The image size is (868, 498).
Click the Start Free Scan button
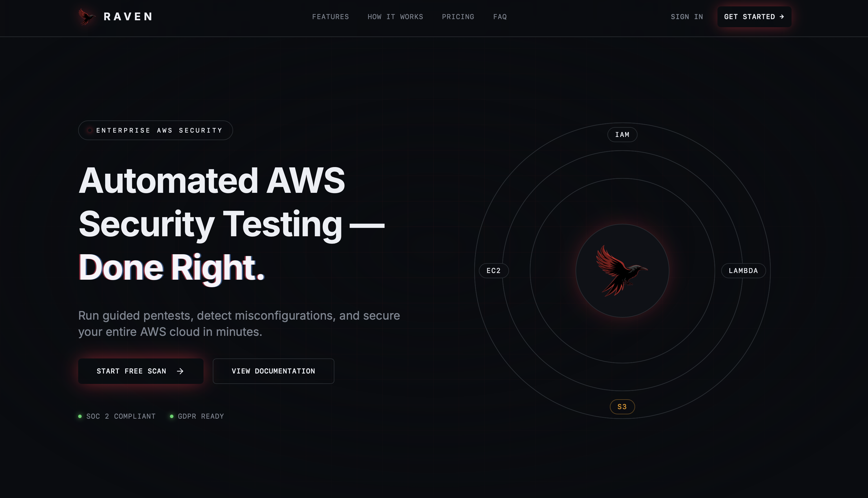[141, 371]
